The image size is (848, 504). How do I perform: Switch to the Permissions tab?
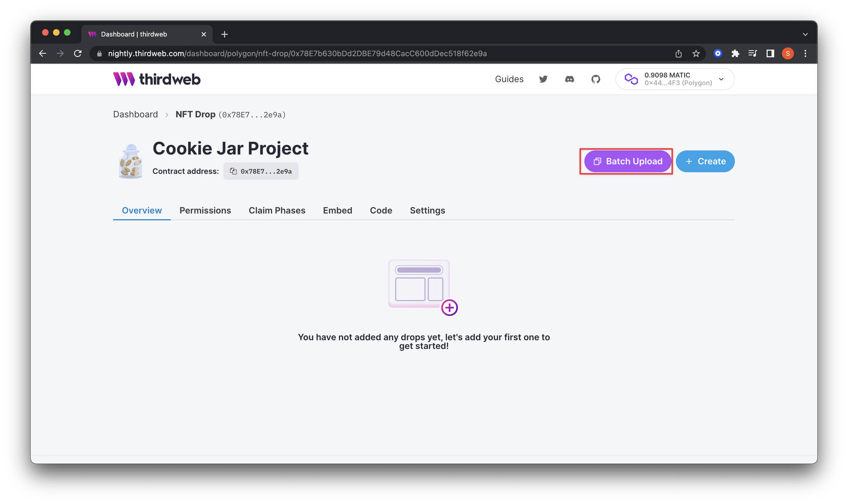pyautogui.click(x=205, y=211)
